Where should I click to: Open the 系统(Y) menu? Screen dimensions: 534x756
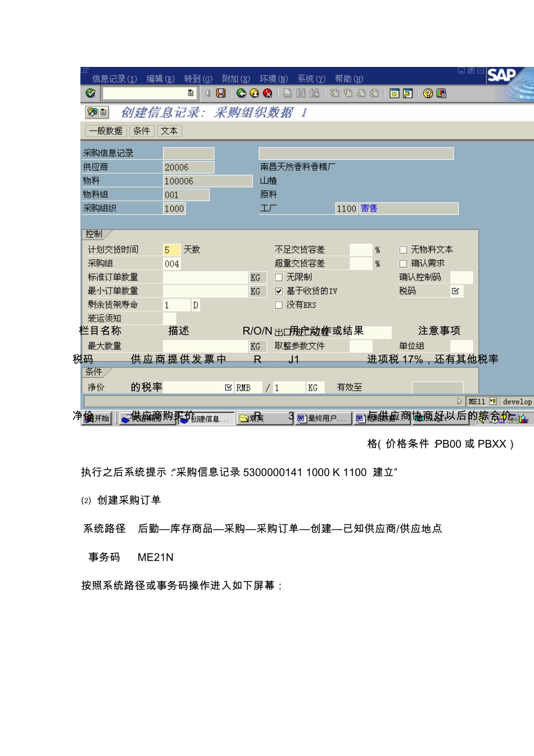[311, 79]
